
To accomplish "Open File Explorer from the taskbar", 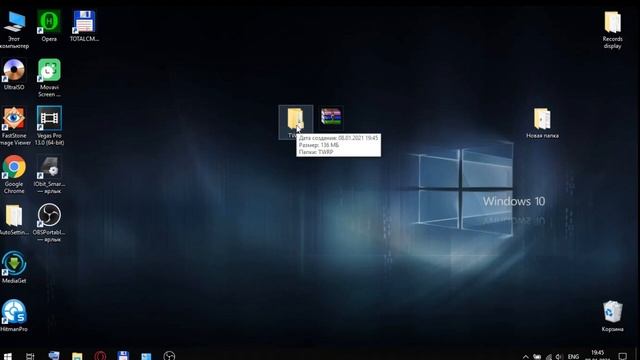I will click(77, 356).
